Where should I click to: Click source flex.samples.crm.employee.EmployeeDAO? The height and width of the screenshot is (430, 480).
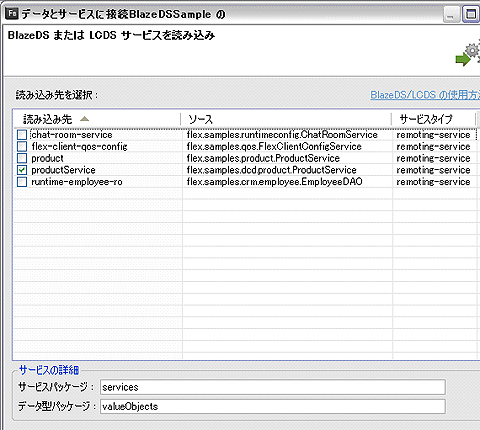274,182
